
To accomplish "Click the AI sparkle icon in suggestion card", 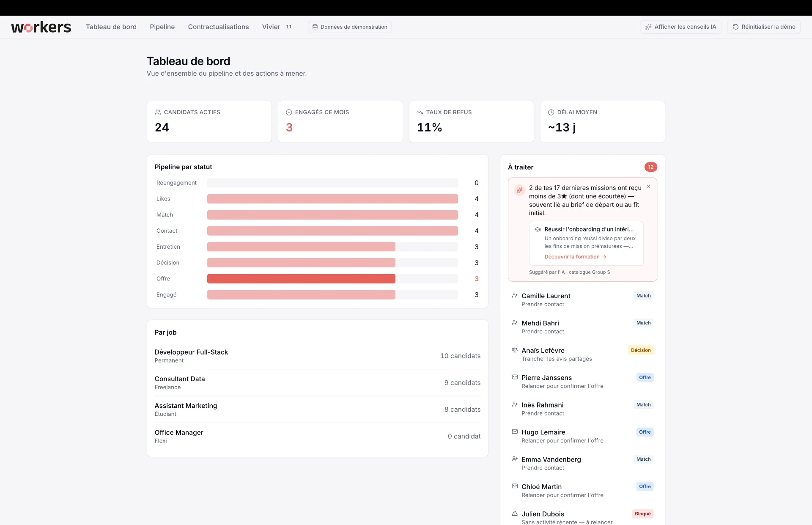I will click(x=520, y=190).
